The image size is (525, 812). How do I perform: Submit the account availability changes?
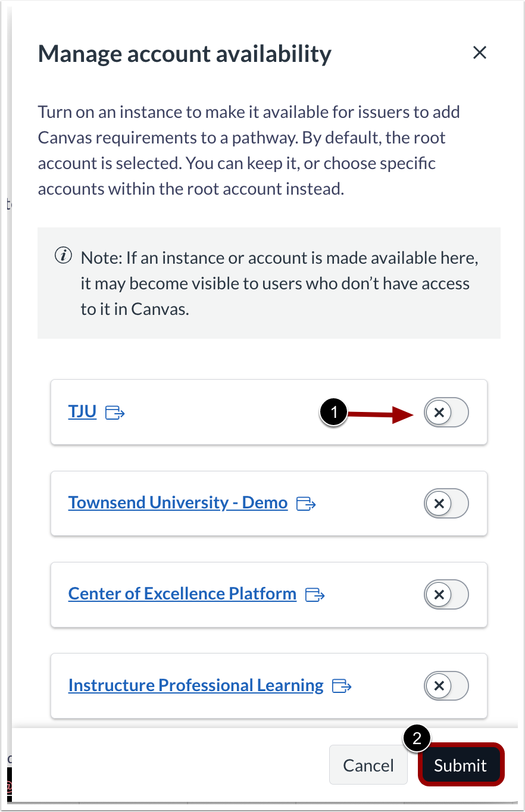point(461,765)
